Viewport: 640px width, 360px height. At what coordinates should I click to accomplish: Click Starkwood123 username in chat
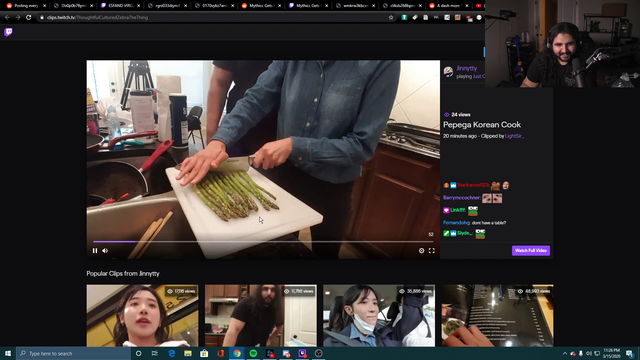tap(473, 185)
